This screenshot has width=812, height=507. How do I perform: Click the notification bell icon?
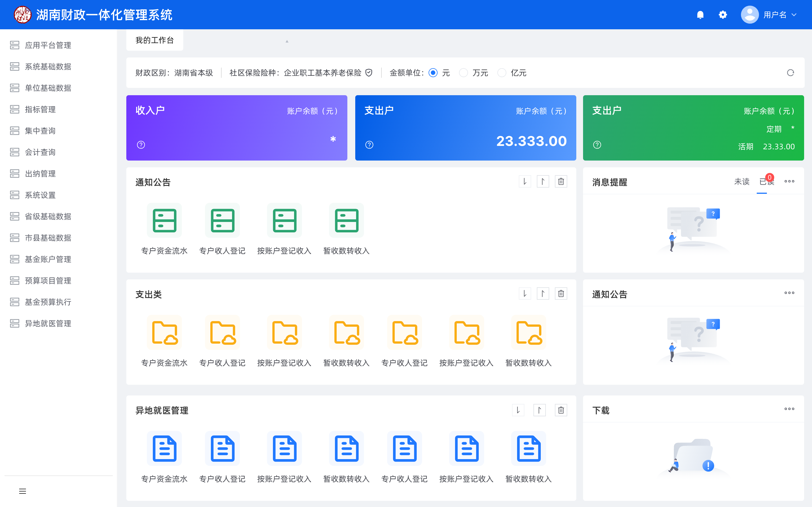tap(700, 15)
